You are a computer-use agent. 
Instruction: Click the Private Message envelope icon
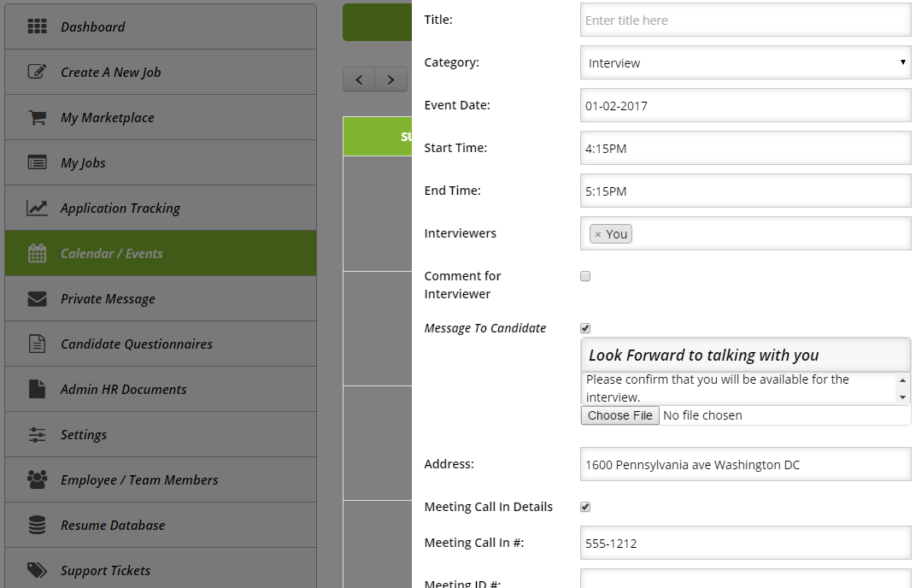pyautogui.click(x=37, y=298)
